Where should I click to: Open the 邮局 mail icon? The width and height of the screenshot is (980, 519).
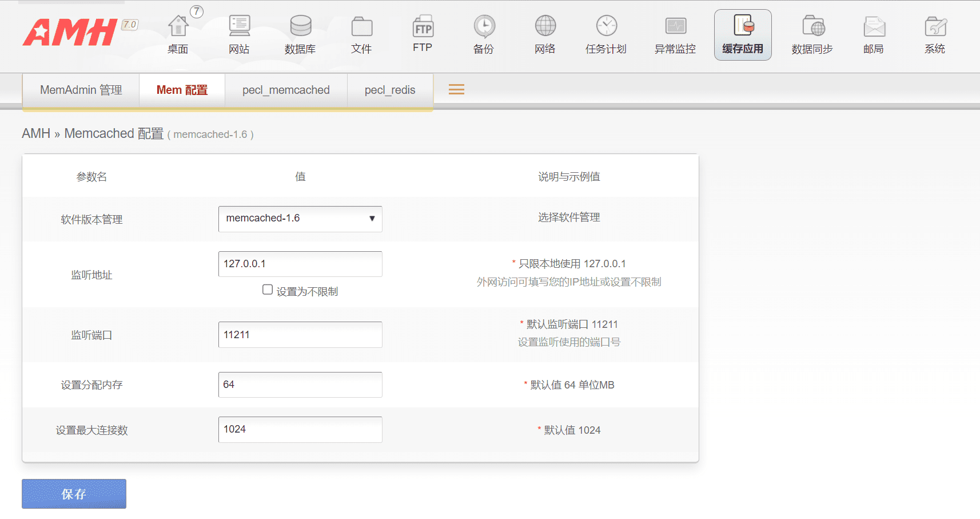tap(873, 33)
